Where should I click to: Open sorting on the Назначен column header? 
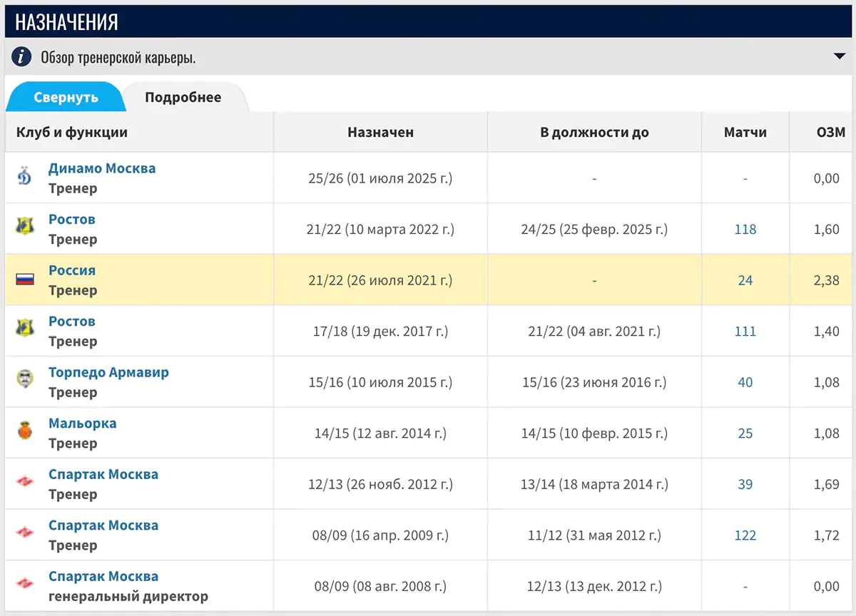[x=380, y=132]
